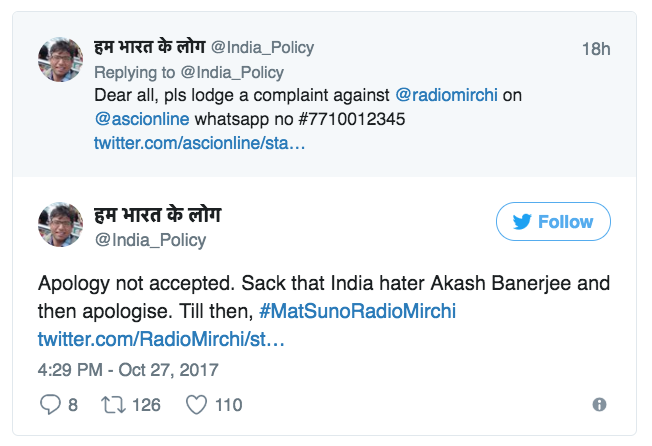This screenshot has height=446, width=652.
Task: Click the quoted tweet profile avatar
Action: (x=59, y=61)
